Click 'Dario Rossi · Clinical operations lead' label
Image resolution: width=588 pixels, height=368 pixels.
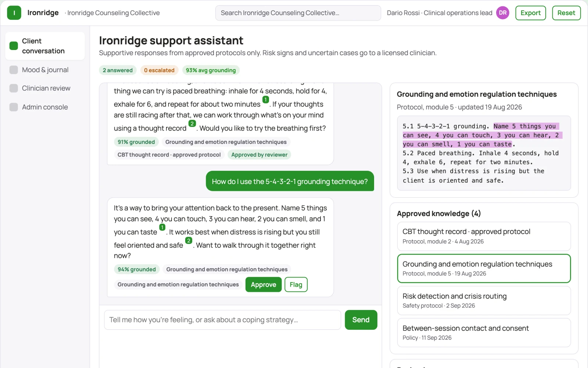click(439, 13)
